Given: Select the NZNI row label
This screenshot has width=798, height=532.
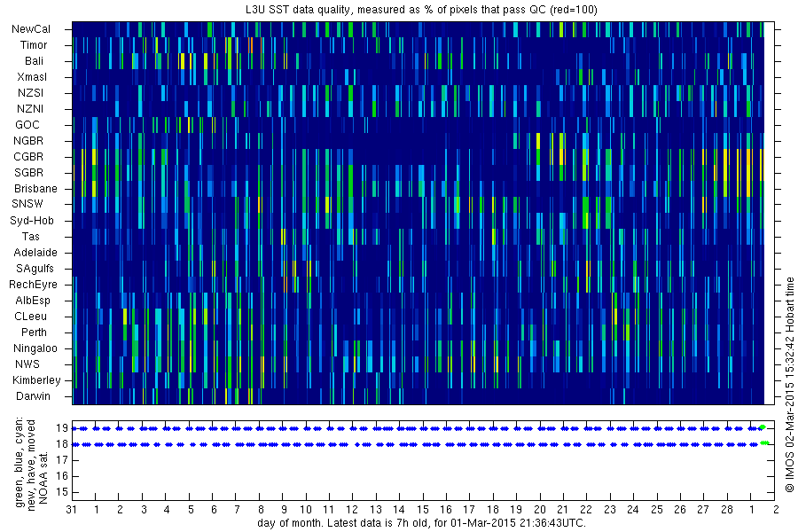Looking at the screenshot, I should pyautogui.click(x=30, y=109).
